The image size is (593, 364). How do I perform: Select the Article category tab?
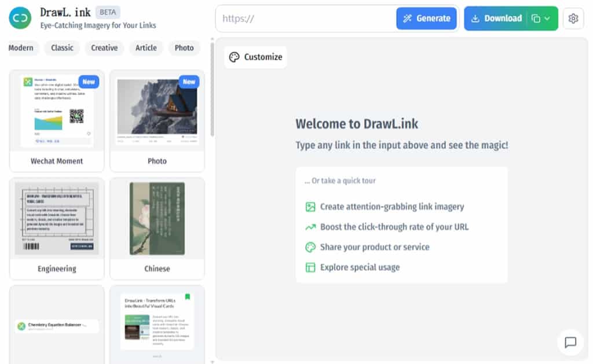[146, 48]
